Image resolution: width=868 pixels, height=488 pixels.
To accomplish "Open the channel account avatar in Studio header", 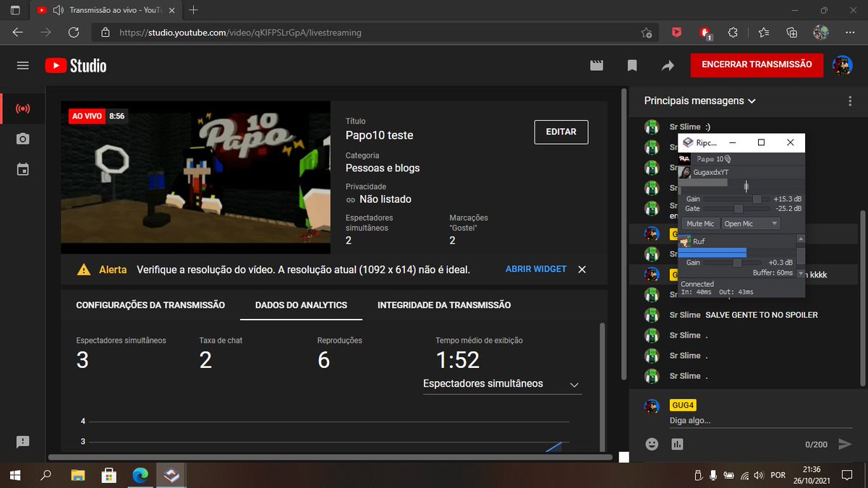I will [843, 65].
